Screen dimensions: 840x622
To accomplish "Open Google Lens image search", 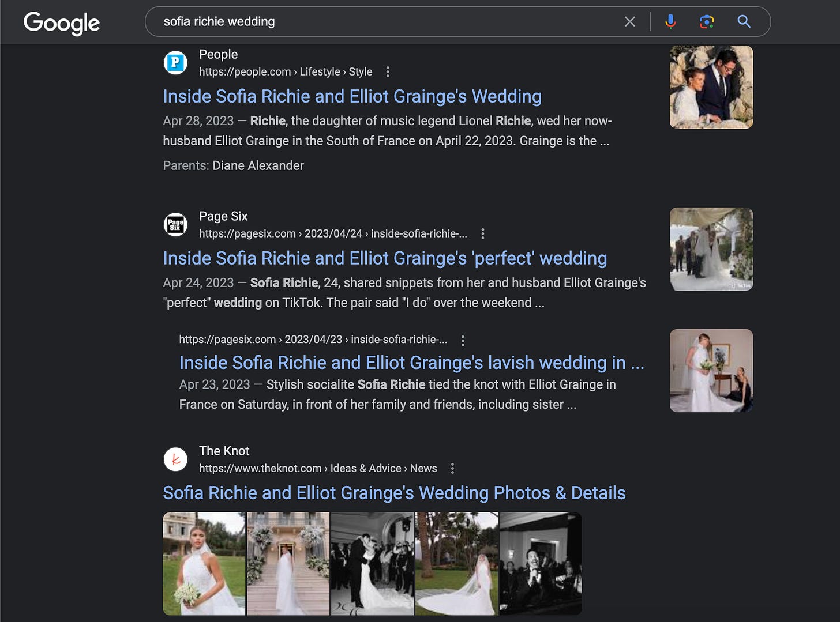I will click(707, 22).
